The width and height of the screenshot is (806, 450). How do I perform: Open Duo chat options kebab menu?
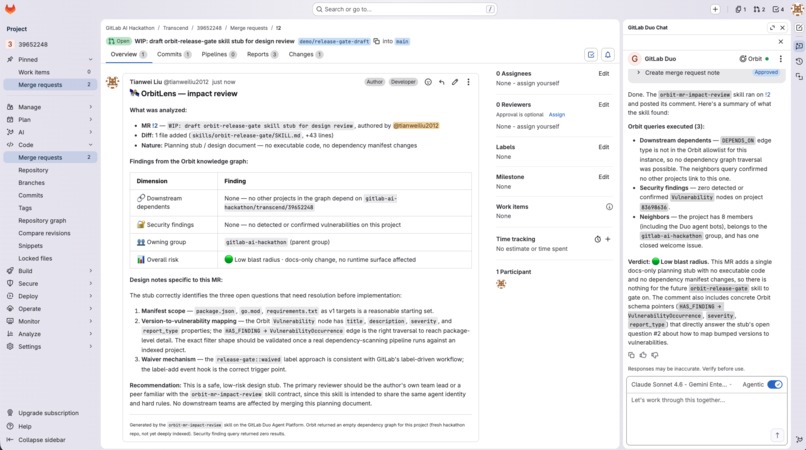pyautogui.click(x=780, y=59)
